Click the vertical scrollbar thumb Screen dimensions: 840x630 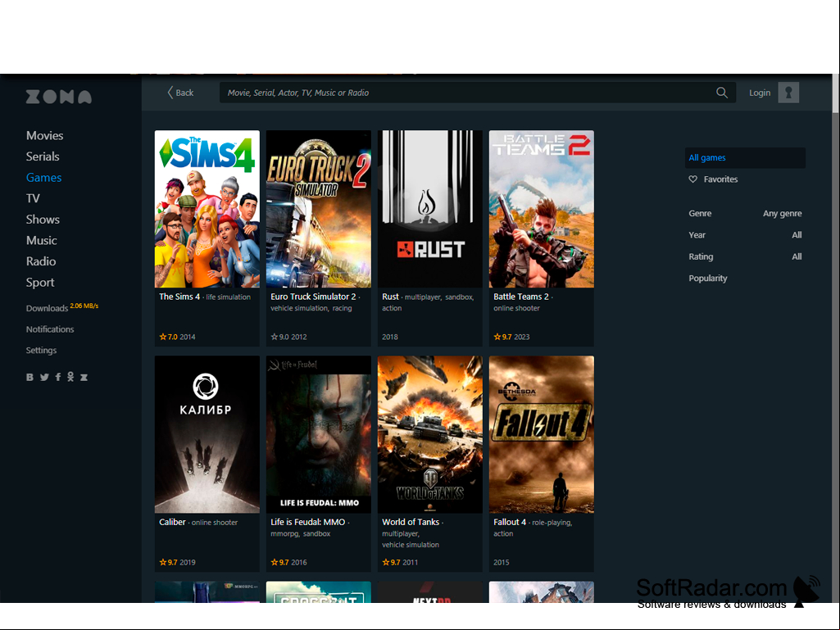pos(836,93)
